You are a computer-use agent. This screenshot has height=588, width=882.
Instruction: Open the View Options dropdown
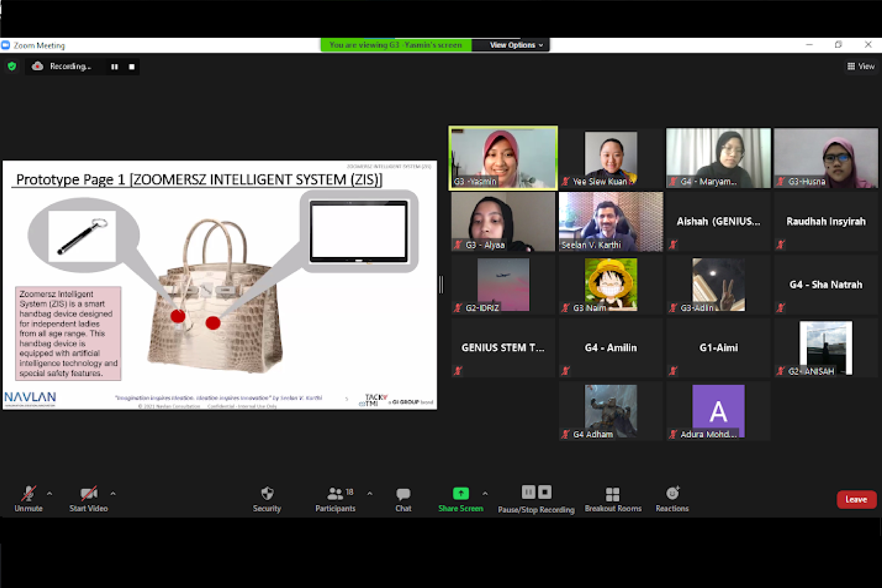[516, 45]
